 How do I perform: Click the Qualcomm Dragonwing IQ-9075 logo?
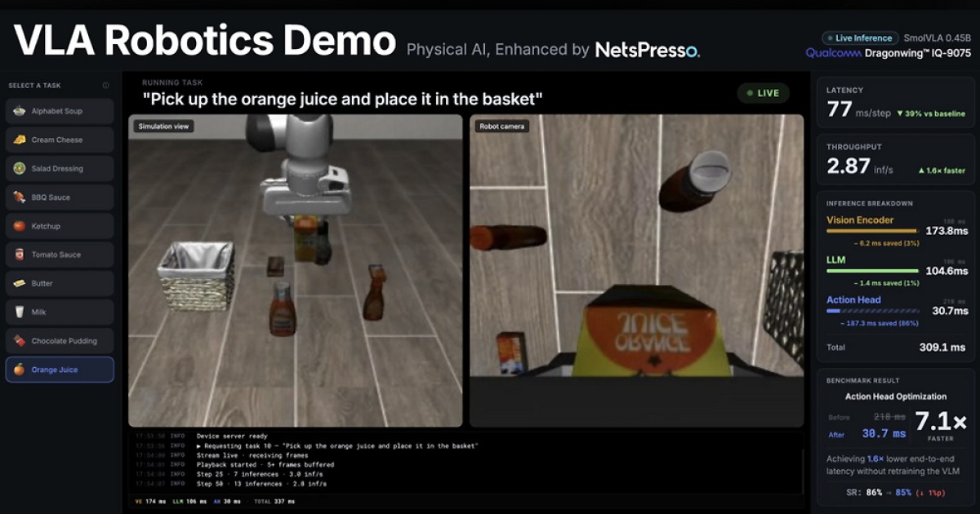pyautogui.click(x=889, y=53)
